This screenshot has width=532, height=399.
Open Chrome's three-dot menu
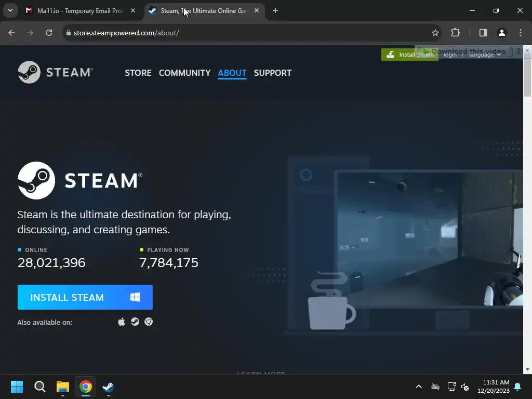click(x=521, y=33)
